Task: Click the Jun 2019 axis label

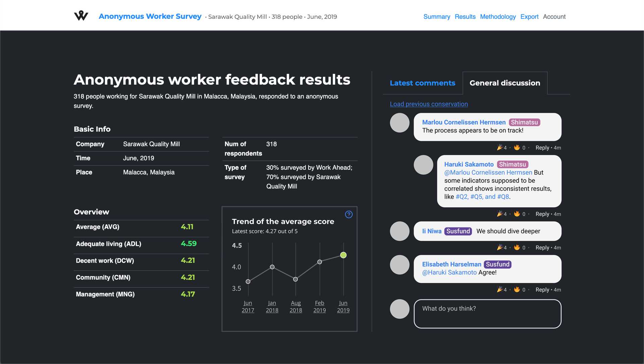Action: click(x=343, y=307)
